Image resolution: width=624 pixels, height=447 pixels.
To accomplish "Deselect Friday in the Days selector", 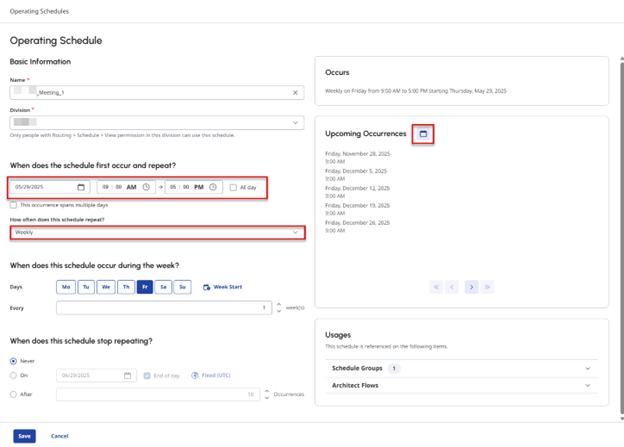I will click(146, 287).
